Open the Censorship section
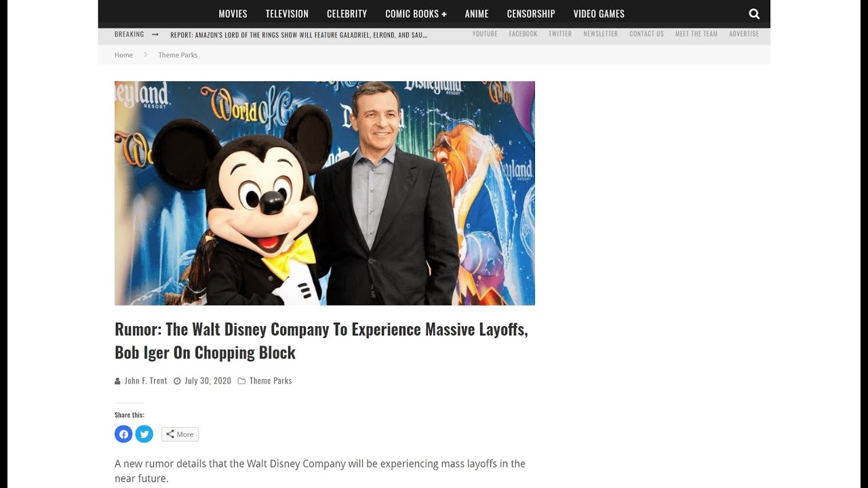 pos(531,14)
